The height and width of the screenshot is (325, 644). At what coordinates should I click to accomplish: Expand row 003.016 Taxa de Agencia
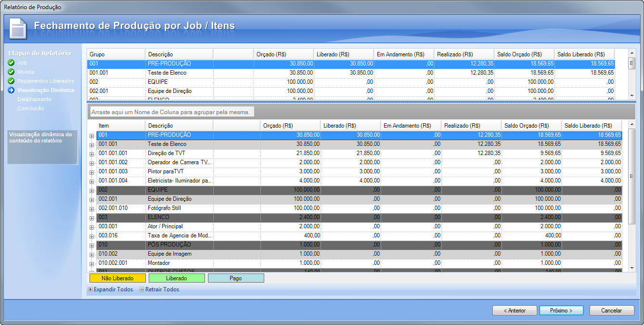click(x=91, y=236)
